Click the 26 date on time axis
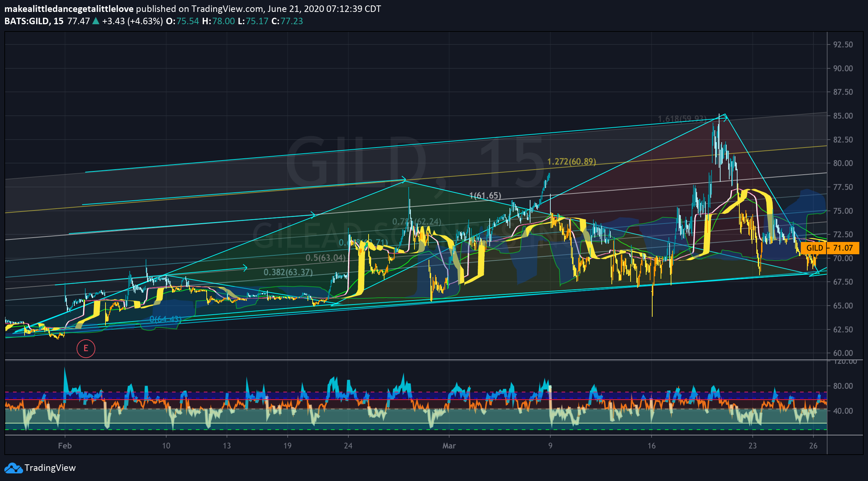Image resolution: width=868 pixels, height=481 pixels. (813, 446)
